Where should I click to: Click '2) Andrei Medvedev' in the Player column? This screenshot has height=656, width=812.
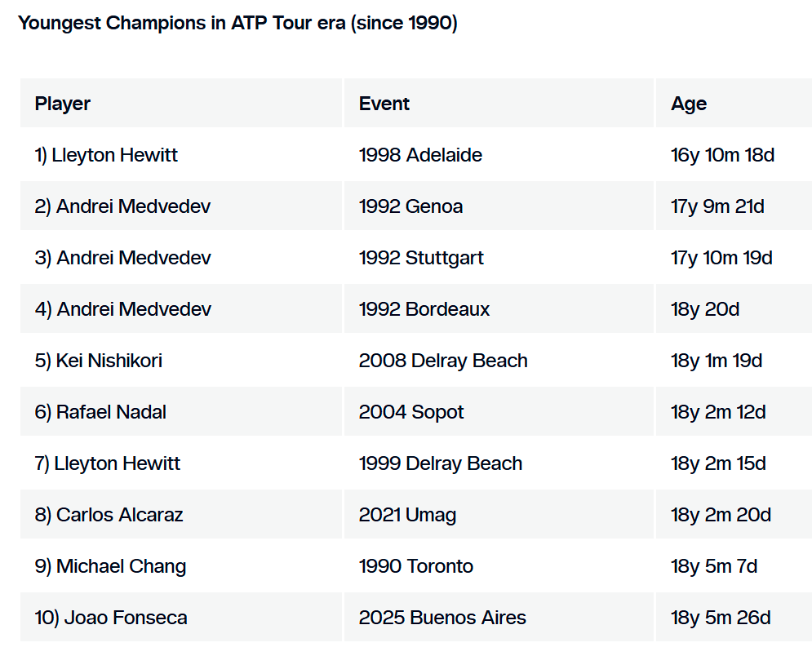(x=122, y=206)
